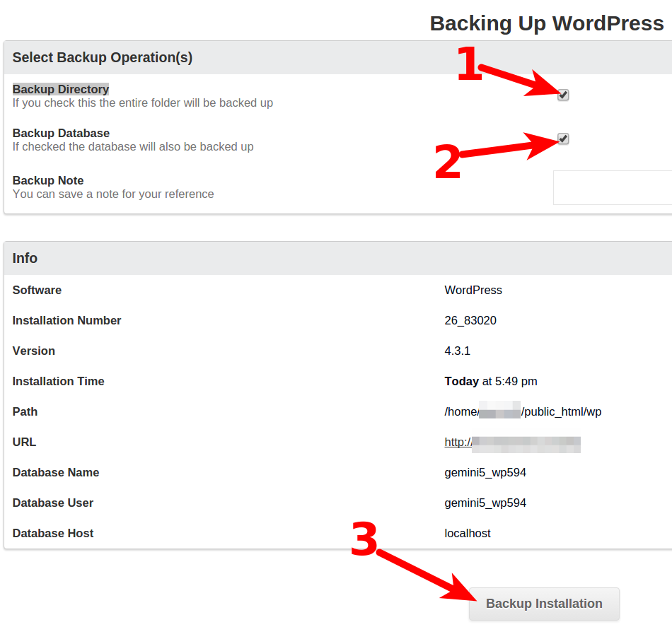Click the Database Name value gemini5_wp594
The height and width of the screenshot is (627, 672).
point(485,472)
